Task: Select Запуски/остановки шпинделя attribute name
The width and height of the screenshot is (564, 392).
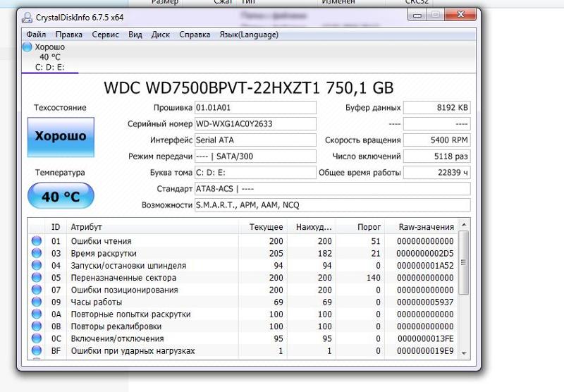Action: [128, 265]
